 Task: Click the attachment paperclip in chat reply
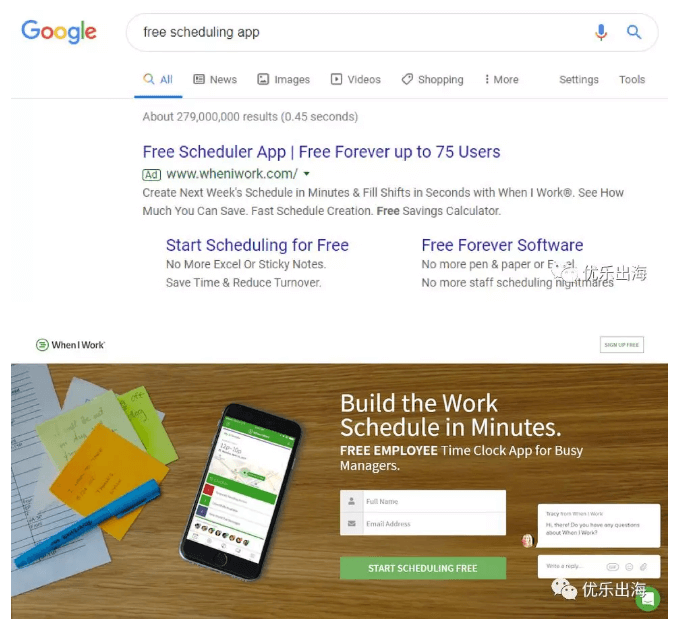643,567
